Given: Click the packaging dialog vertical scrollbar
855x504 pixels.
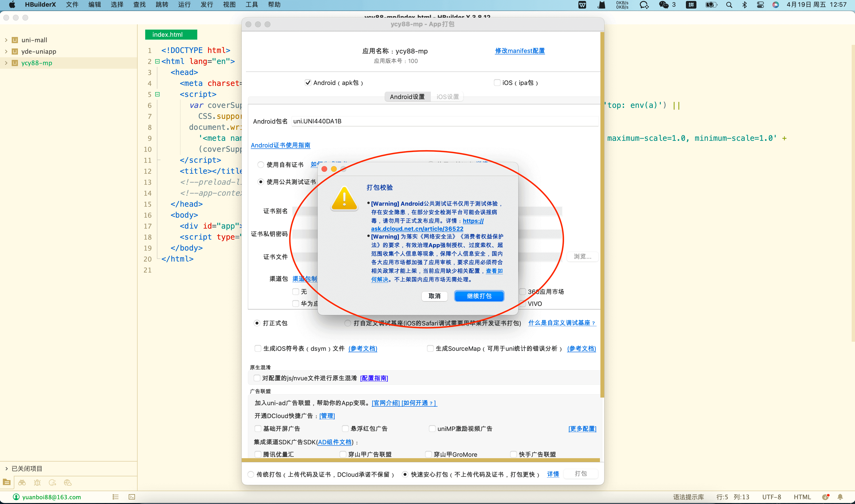Looking at the screenshot, I should (x=602, y=214).
